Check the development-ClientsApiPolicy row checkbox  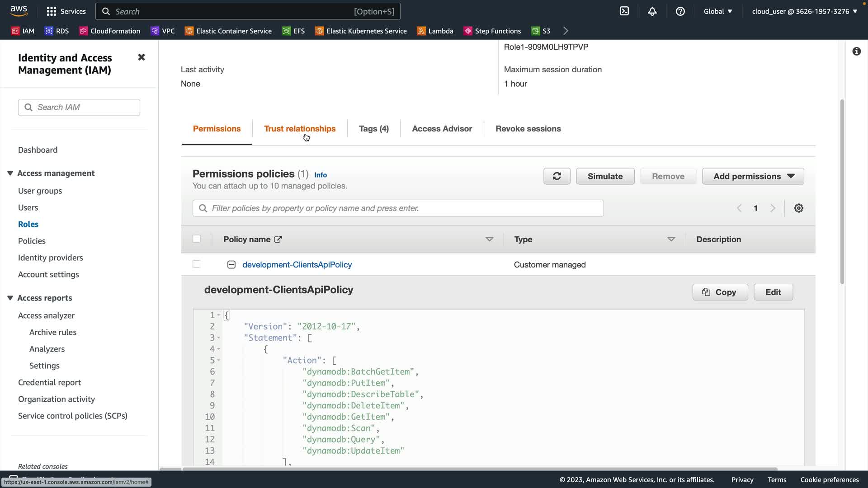pyautogui.click(x=196, y=264)
